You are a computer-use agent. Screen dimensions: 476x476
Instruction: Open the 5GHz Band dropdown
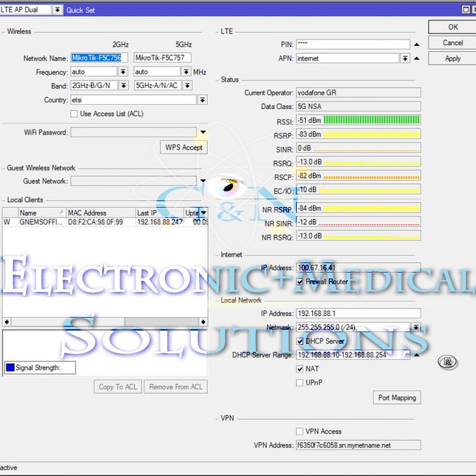coord(188,86)
